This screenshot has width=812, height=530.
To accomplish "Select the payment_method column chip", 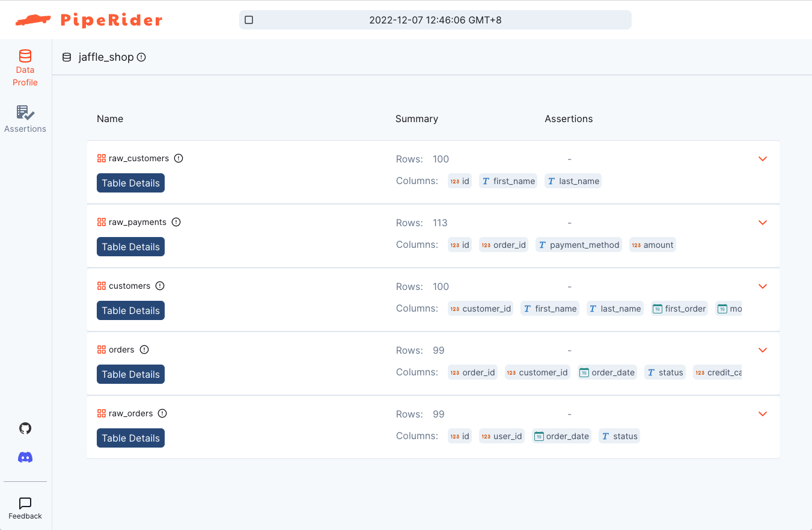I will pyautogui.click(x=579, y=245).
